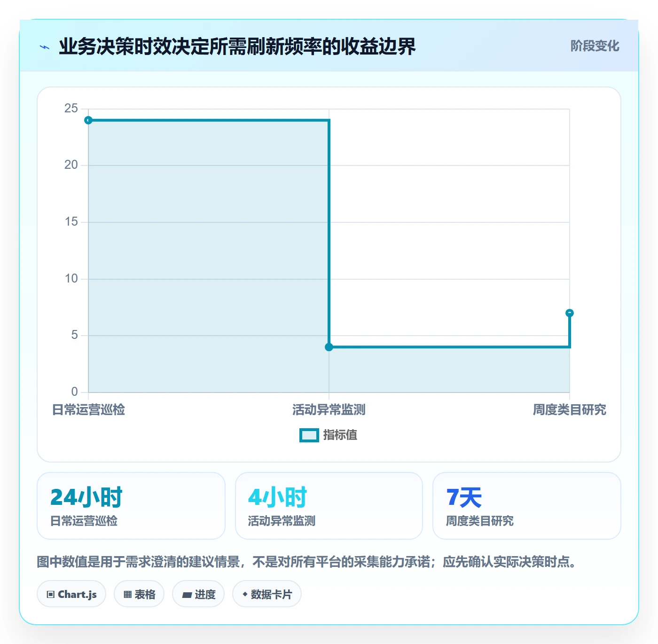Click the lightning bolt icon beside the title
The width and height of the screenshot is (658, 644).
point(45,47)
